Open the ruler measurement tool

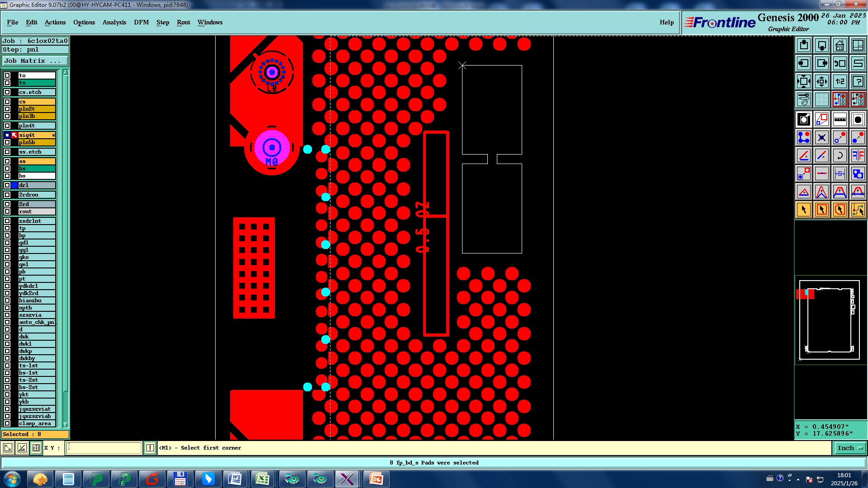coord(840,119)
